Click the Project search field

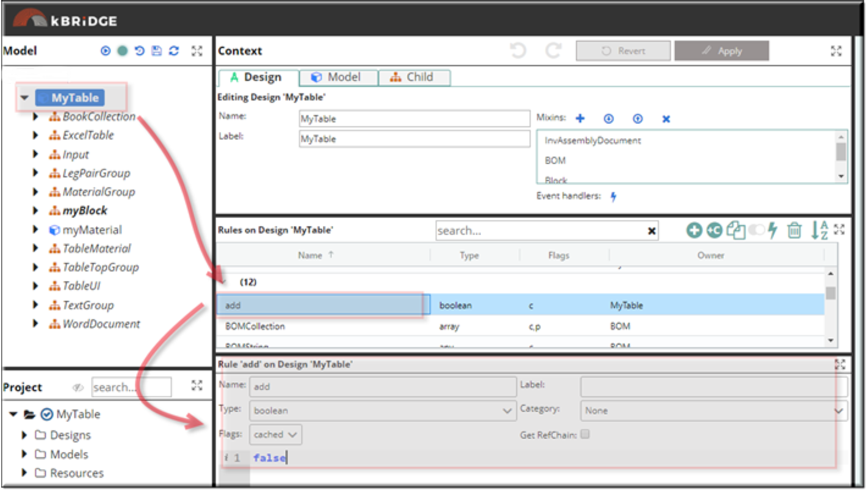click(x=132, y=387)
